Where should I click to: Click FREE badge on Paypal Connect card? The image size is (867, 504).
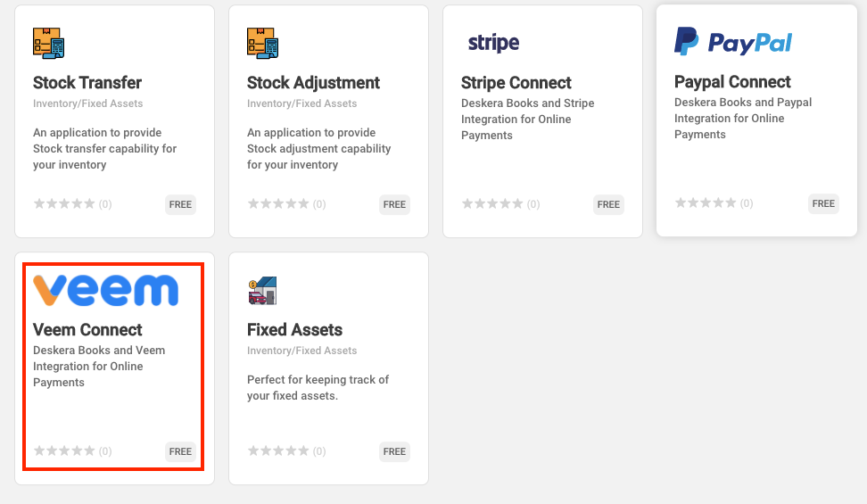coord(823,203)
